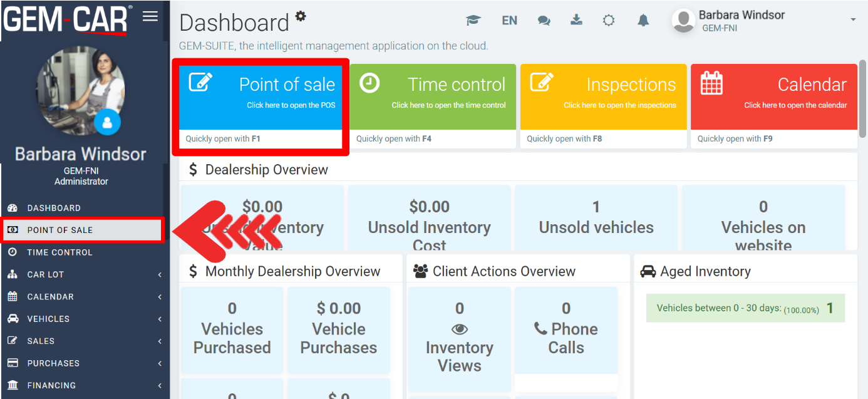The image size is (868, 399).
Task: Click the Dashboard settings gear icon
Action: tap(301, 16)
